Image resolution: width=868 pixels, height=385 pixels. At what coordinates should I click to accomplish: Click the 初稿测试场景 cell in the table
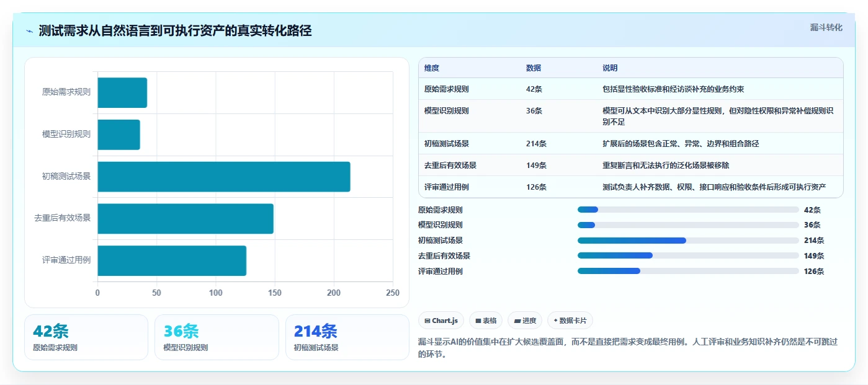[x=447, y=144]
